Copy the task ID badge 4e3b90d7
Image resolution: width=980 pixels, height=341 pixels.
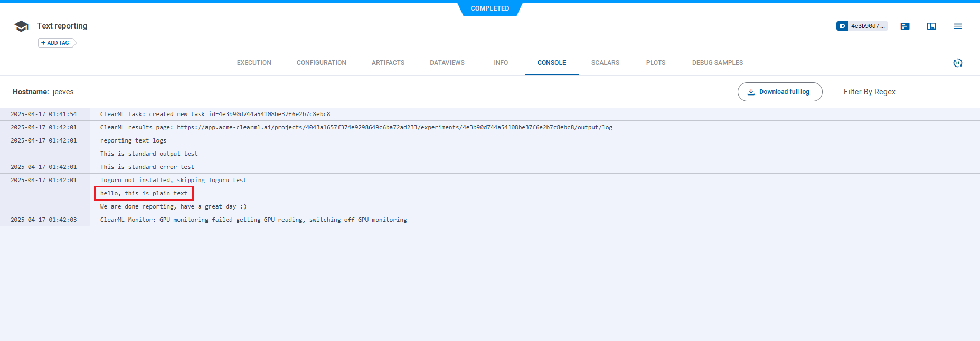click(x=861, y=26)
